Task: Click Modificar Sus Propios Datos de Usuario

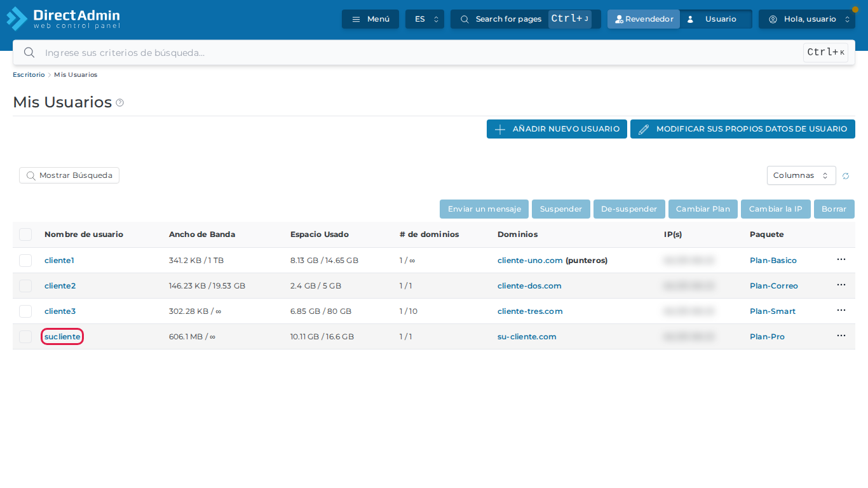Action: pos(743,129)
